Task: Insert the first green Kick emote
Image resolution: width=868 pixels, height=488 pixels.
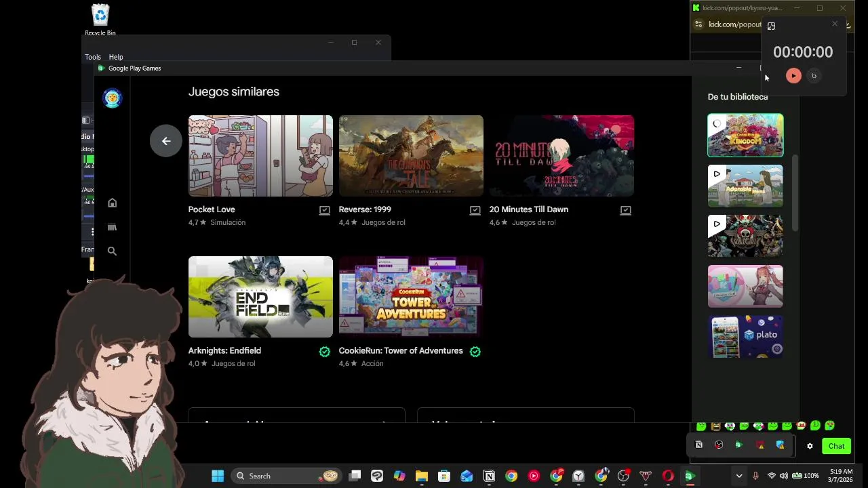Action: (x=701, y=426)
